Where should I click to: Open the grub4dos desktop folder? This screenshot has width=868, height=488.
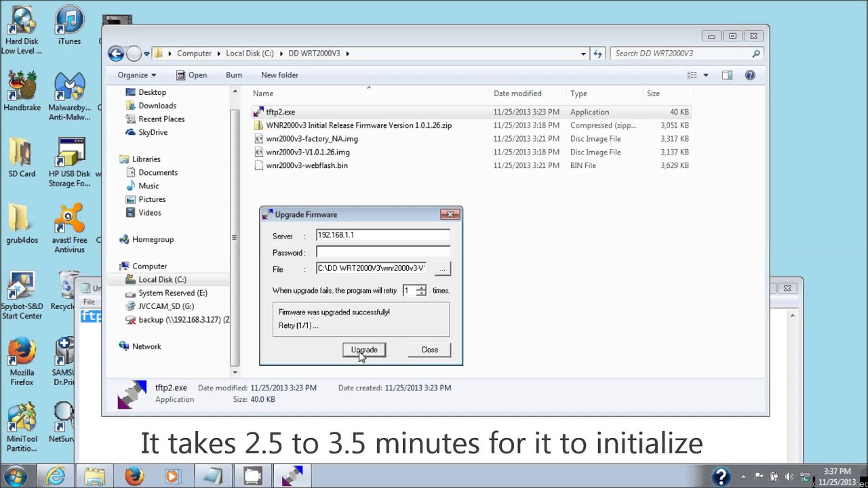(22, 224)
